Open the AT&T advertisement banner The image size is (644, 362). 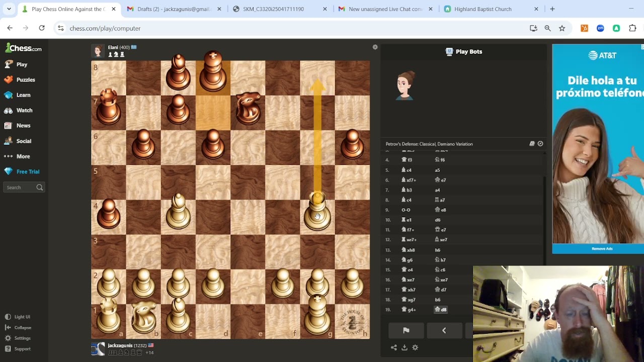point(598,144)
